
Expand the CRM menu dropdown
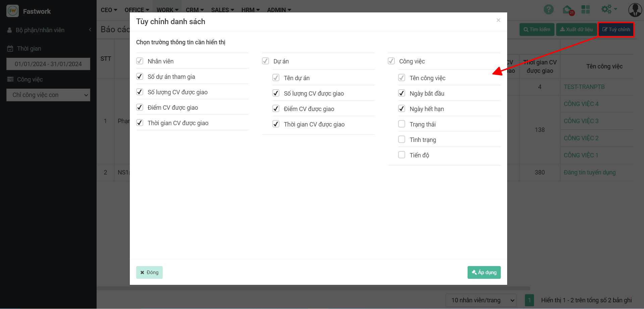(195, 10)
